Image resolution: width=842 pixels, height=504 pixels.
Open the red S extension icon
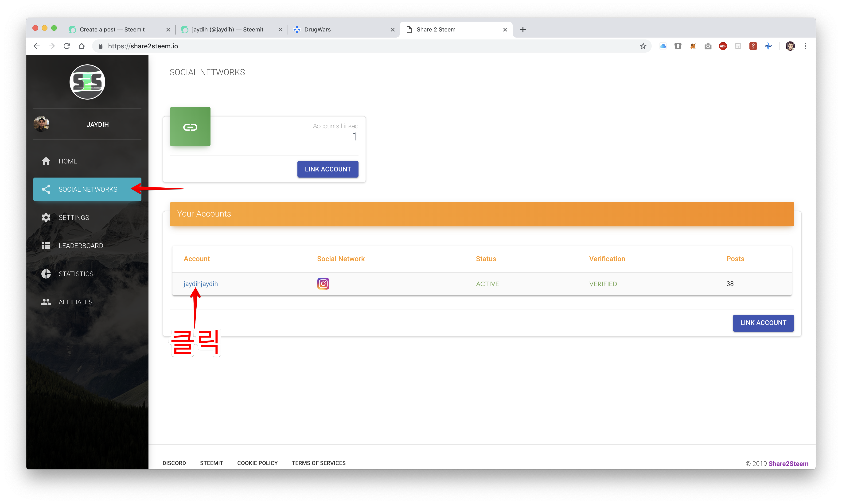click(753, 46)
